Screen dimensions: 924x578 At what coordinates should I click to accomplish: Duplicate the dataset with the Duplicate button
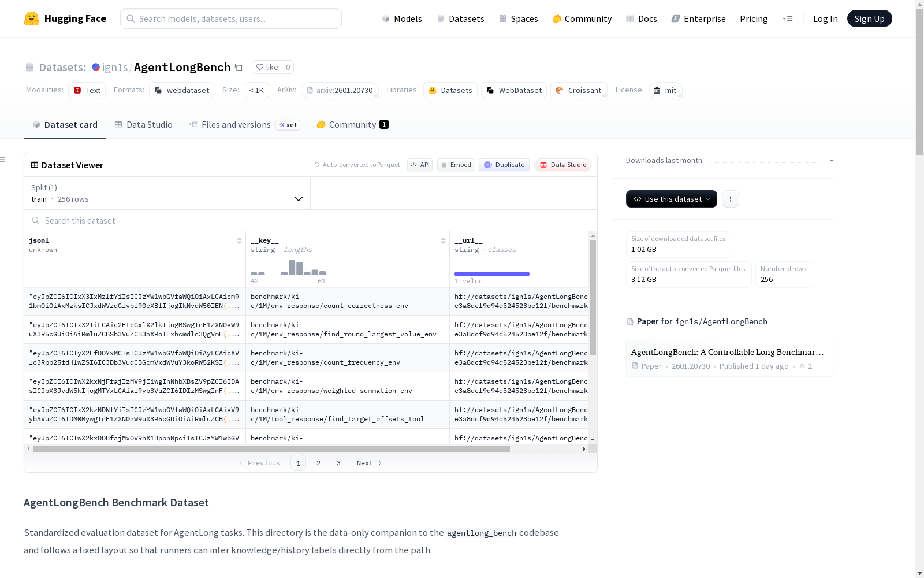[504, 165]
